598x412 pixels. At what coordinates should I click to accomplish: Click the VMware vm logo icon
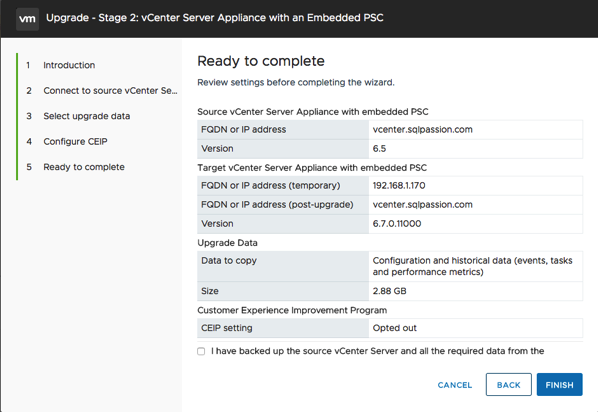(x=27, y=18)
